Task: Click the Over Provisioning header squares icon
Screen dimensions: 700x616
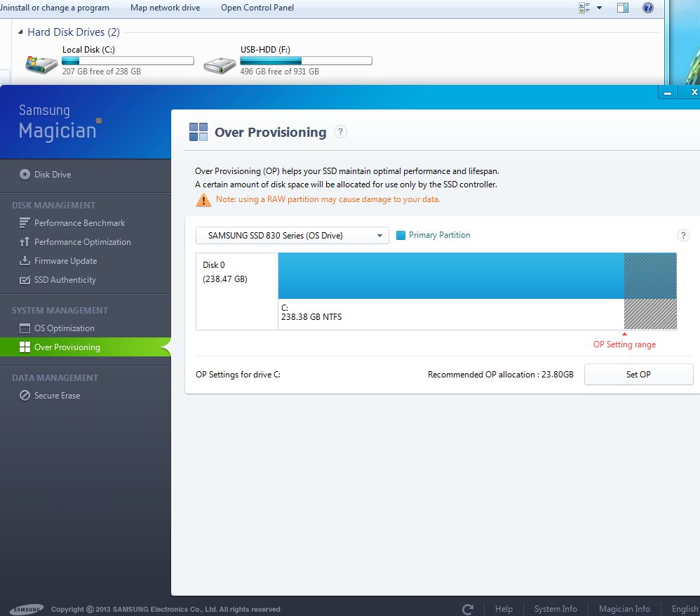Action: [x=198, y=132]
